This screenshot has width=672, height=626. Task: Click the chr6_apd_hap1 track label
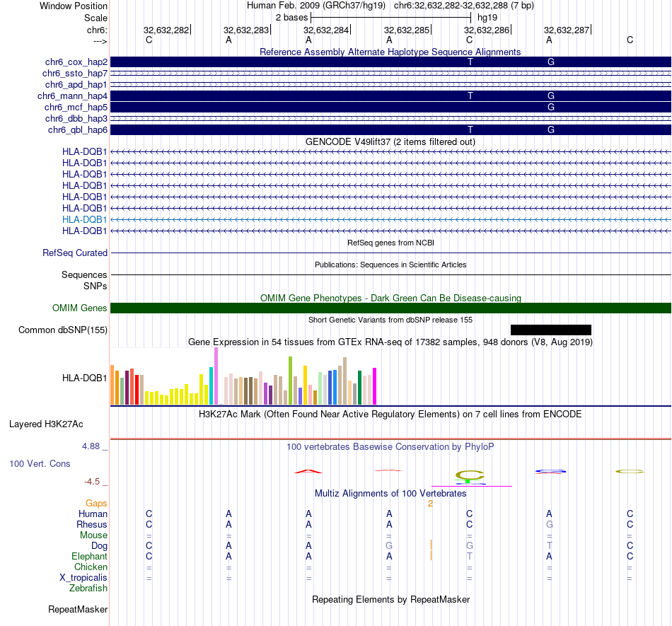(x=76, y=84)
